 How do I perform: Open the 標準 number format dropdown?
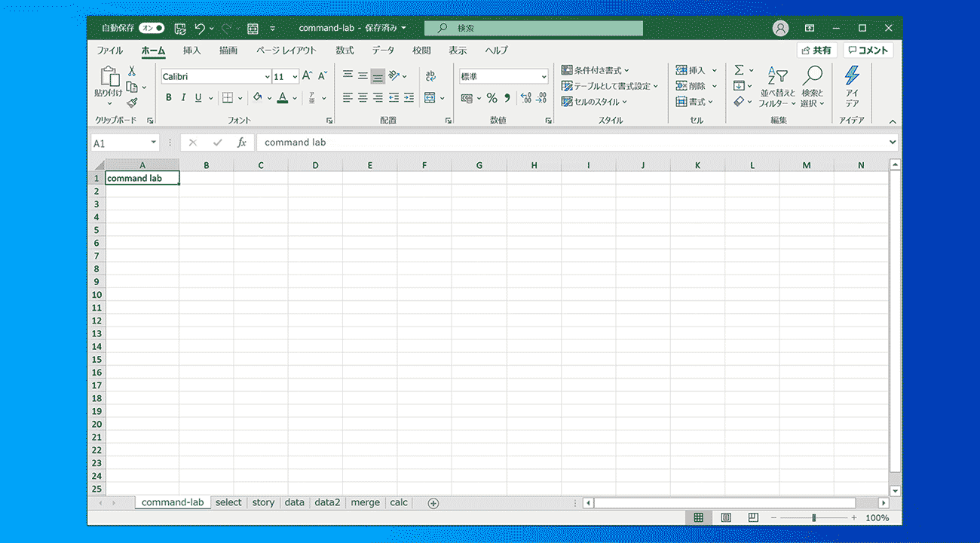[x=545, y=76]
